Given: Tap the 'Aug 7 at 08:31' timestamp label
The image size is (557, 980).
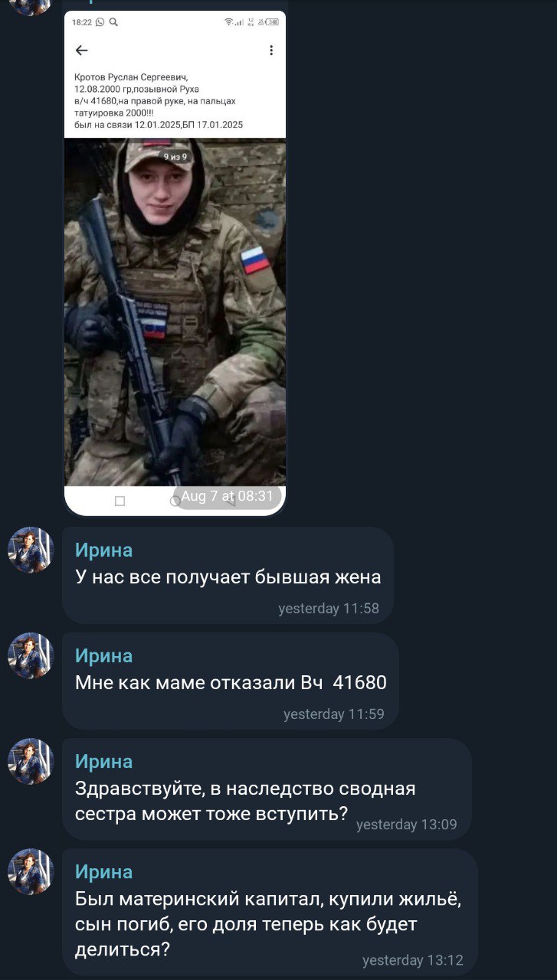Looking at the screenshot, I should pos(227,496).
